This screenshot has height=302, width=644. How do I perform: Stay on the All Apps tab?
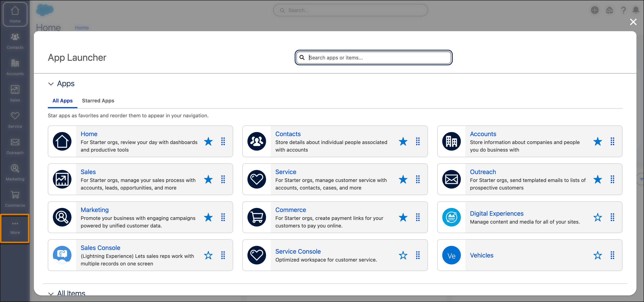pos(62,101)
